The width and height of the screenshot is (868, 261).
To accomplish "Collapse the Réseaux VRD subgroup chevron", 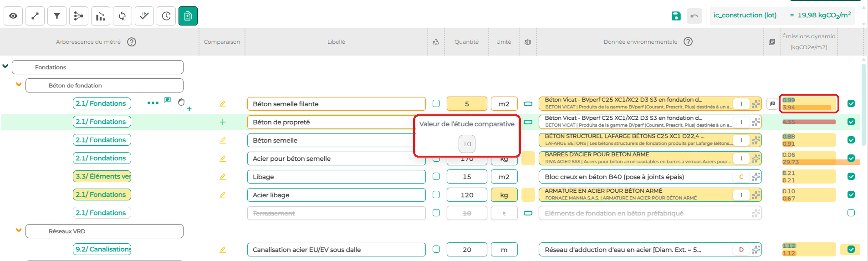I will pos(19,230).
